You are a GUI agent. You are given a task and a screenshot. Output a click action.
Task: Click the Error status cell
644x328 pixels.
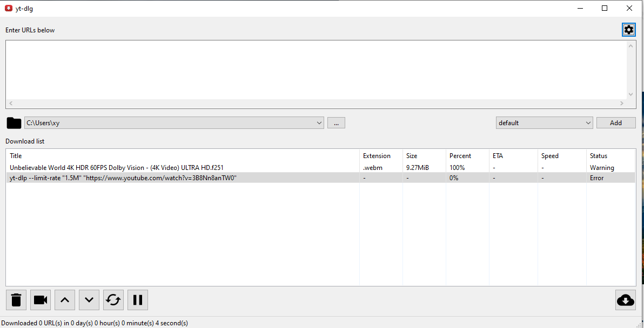coord(611,178)
